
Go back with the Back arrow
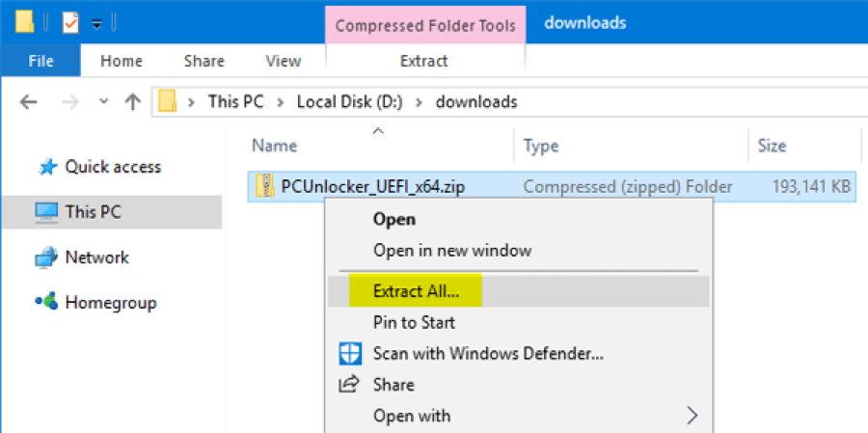click(x=28, y=102)
